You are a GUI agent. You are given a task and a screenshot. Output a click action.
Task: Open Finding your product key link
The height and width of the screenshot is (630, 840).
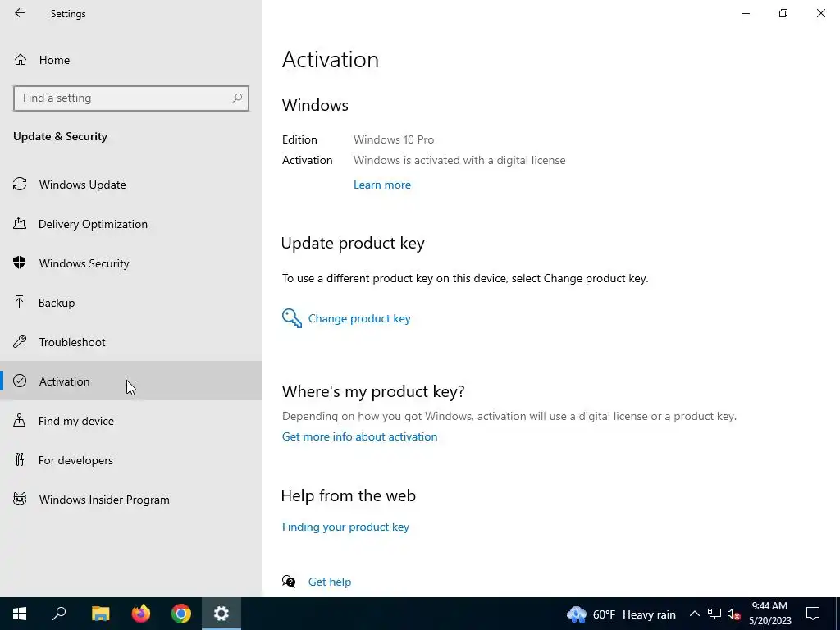coord(345,527)
